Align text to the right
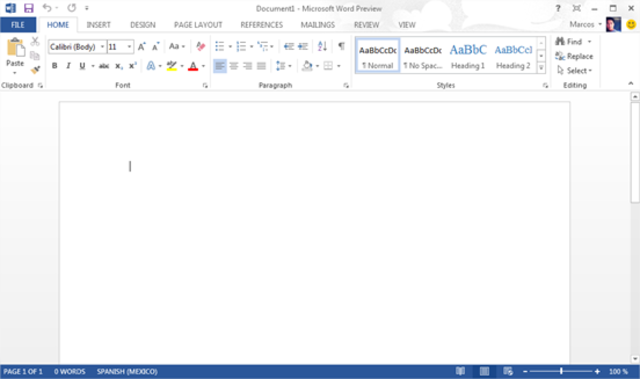The height and width of the screenshot is (379, 640). tap(248, 66)
